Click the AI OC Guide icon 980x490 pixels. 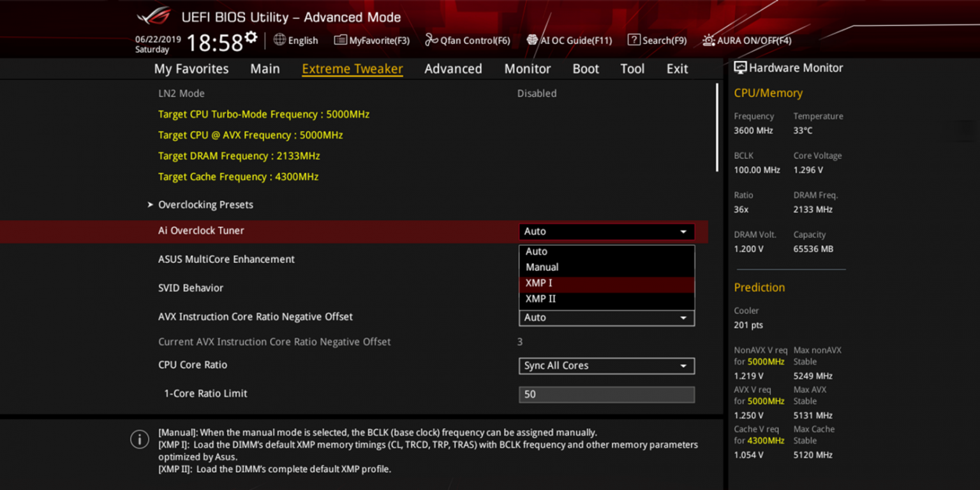tap(532, 40)
